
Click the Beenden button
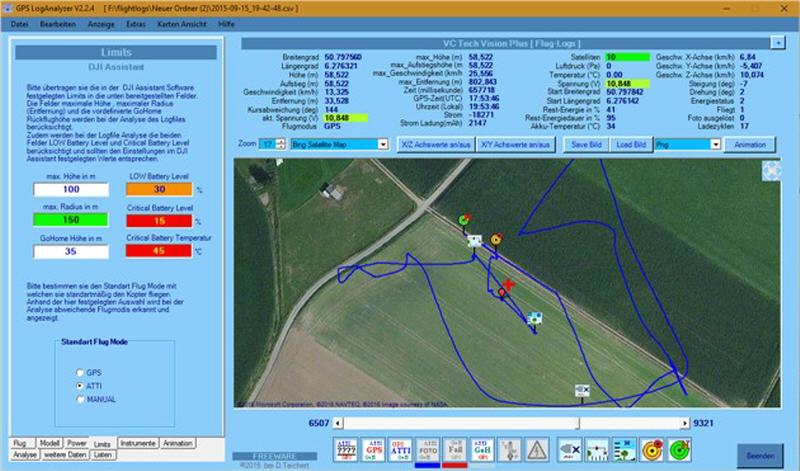click(x=760, y=456)
